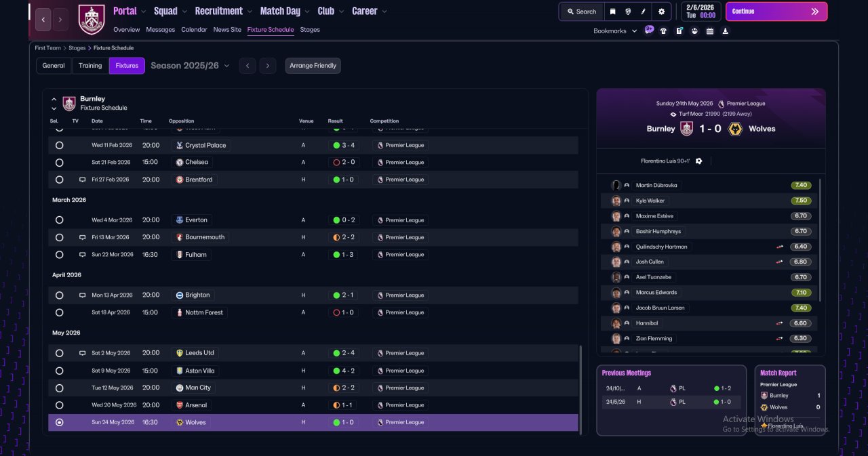
Task: Go forward with the right arrow button
Action: coord(60,20)
